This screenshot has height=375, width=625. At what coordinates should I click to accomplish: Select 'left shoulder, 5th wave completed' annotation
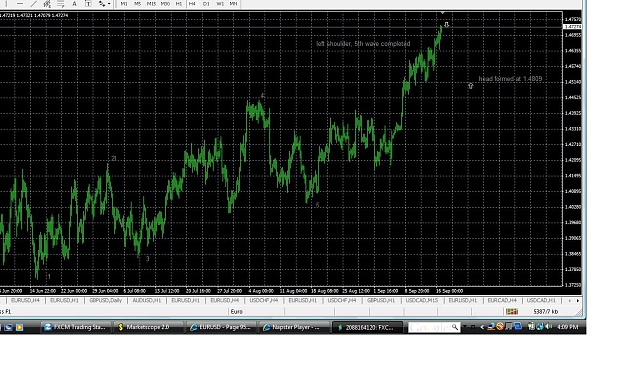pyautogui.click(x=363, y=44)
